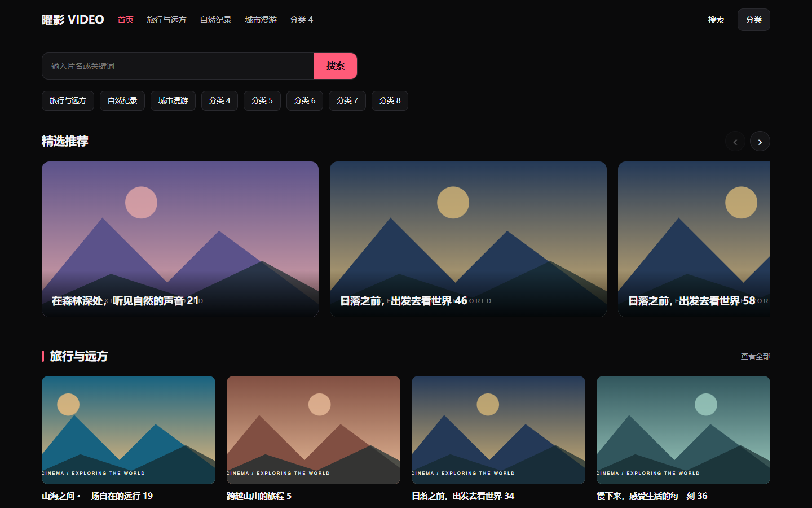The height and width of the screenshot is (508, 812).
Task: Open 旅行与远方 in top navigation
Action: point(166,20)
